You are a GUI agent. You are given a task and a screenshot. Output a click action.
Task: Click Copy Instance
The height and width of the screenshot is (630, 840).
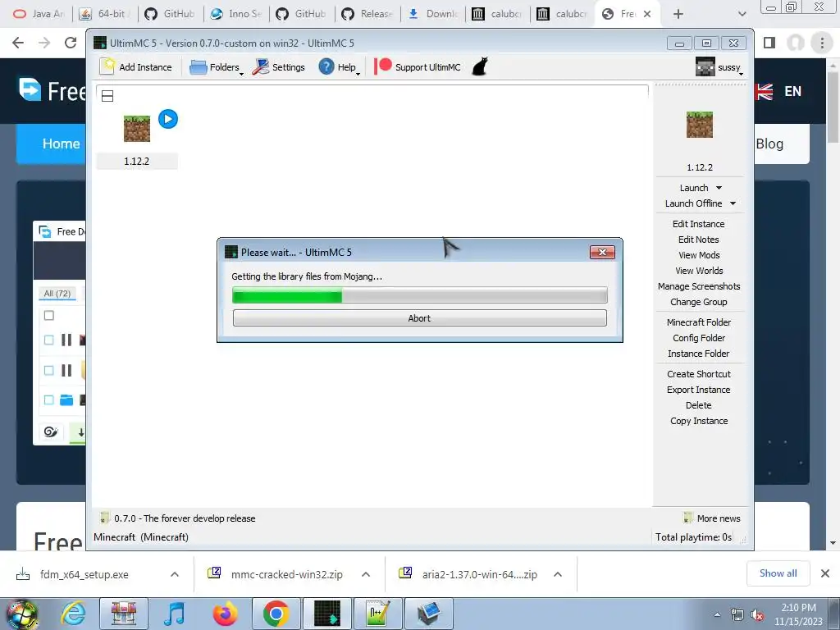699,421
